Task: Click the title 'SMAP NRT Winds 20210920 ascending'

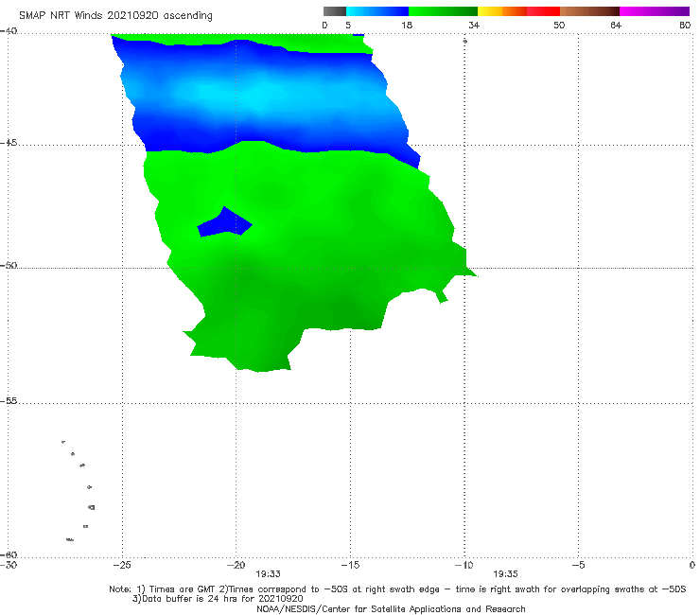Action: 115,16
